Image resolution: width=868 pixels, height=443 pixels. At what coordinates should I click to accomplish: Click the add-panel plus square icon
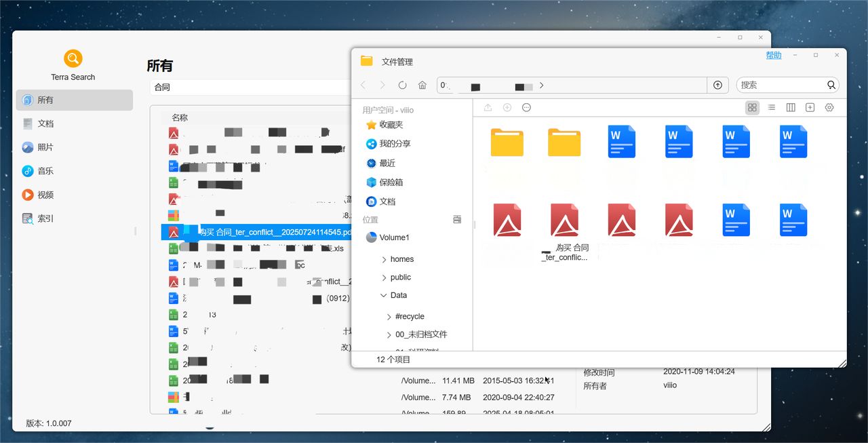click(810, 108)
